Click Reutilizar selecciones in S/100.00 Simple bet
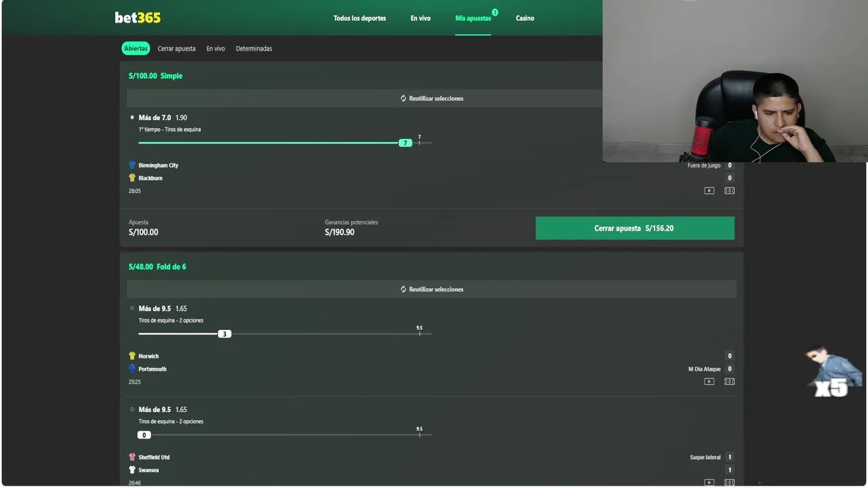The width and height of the screenshot is (868, 488). (x=432, y=98)
